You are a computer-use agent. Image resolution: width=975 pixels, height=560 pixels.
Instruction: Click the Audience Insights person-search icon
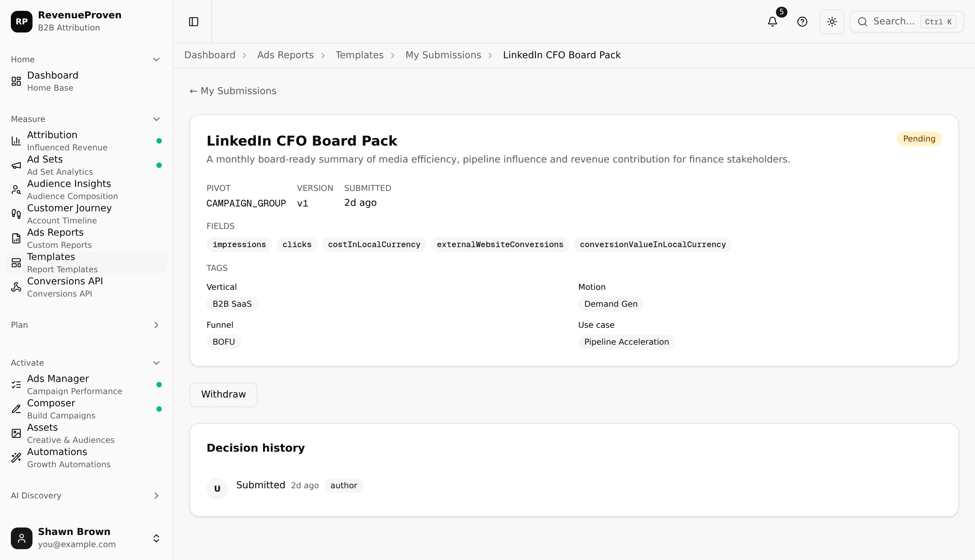[16, 190]
